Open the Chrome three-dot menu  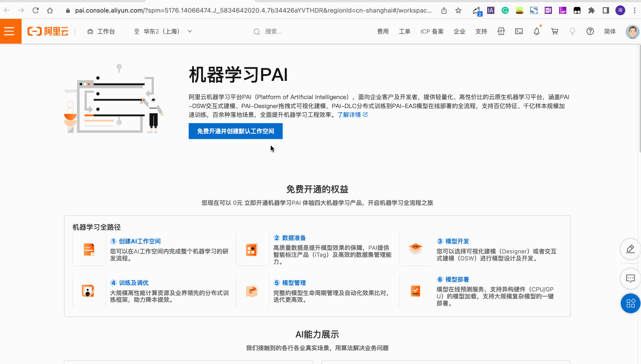coord(634,10)
